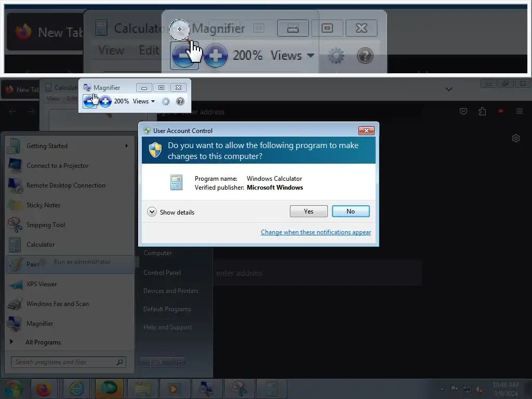532x399 pixels.
Task: Open the Magnifier Views dropdown
Action: point(144,101)
